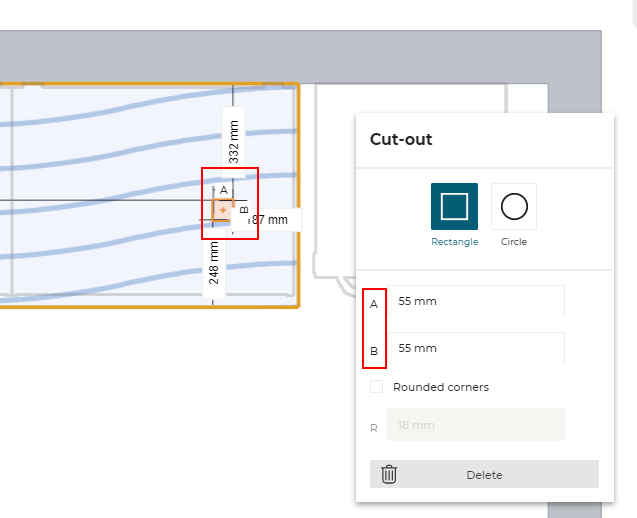Click the 332 mm dimension label

234,142
